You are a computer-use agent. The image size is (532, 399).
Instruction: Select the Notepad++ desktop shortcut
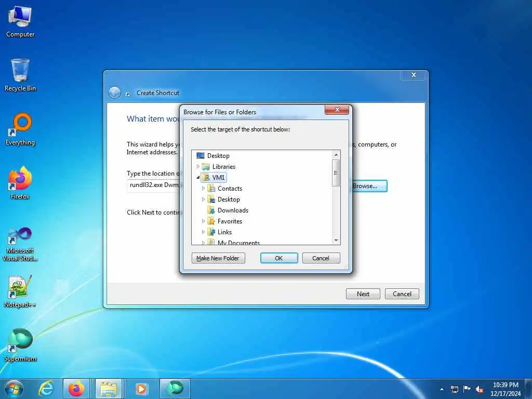[x=20, y=291]
